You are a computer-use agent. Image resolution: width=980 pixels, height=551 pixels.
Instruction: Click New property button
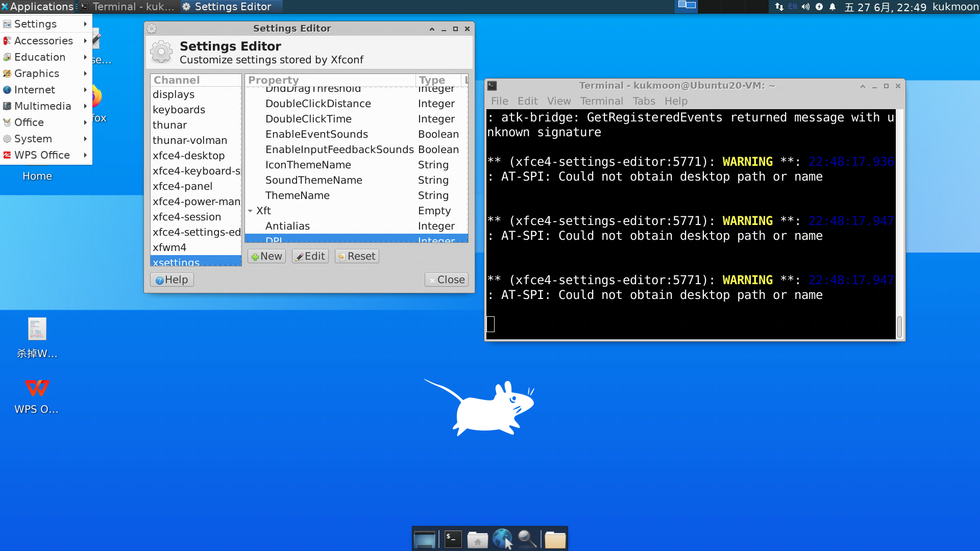click(266, 256)
